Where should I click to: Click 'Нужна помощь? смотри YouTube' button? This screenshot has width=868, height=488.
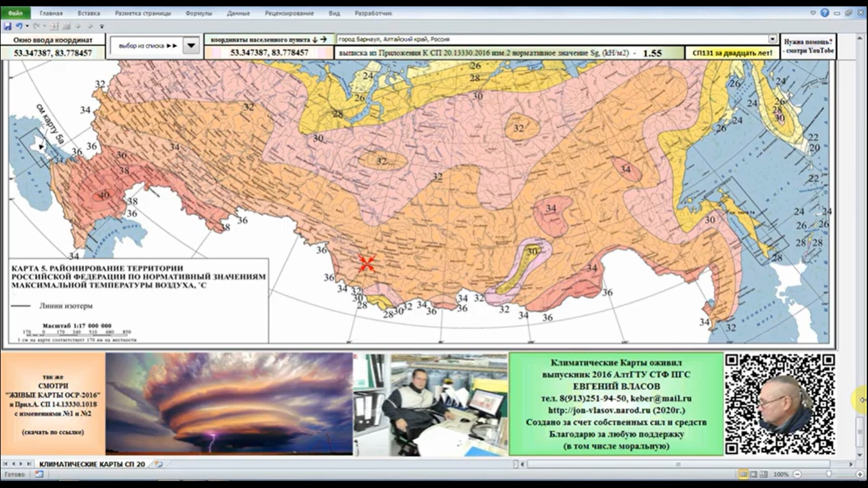click(808, 46)
